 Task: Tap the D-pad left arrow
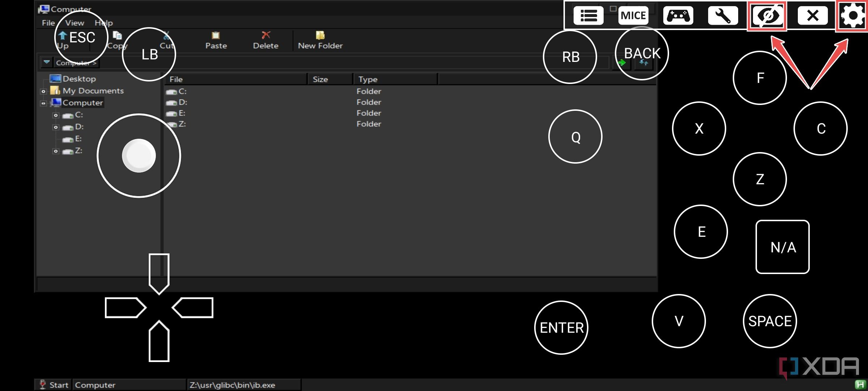coord(125,308)
